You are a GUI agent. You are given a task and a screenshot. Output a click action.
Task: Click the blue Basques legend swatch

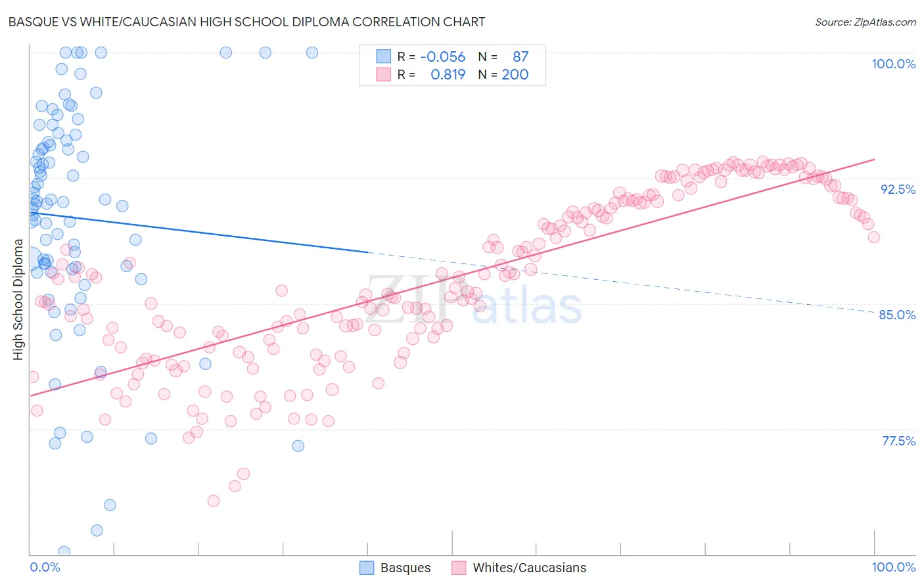(x=367, y=568)
